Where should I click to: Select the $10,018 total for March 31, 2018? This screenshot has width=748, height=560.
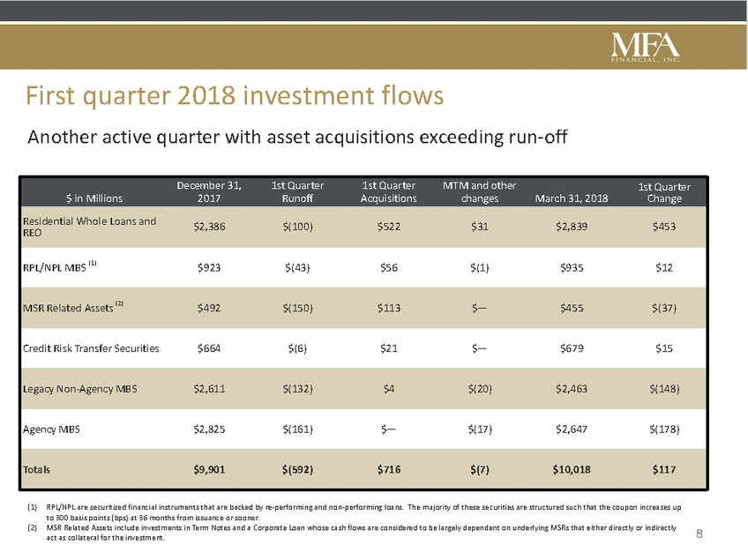(x=572, y=470)
